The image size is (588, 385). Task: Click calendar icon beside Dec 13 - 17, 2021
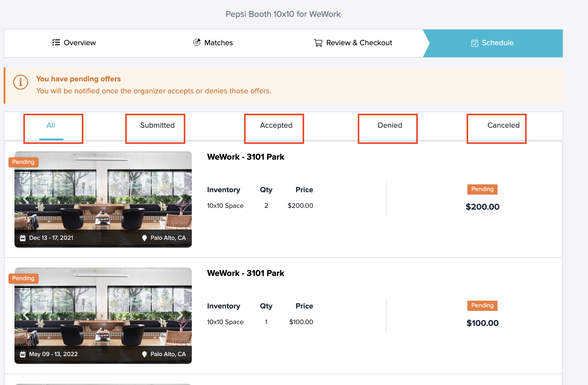(23, 238)
